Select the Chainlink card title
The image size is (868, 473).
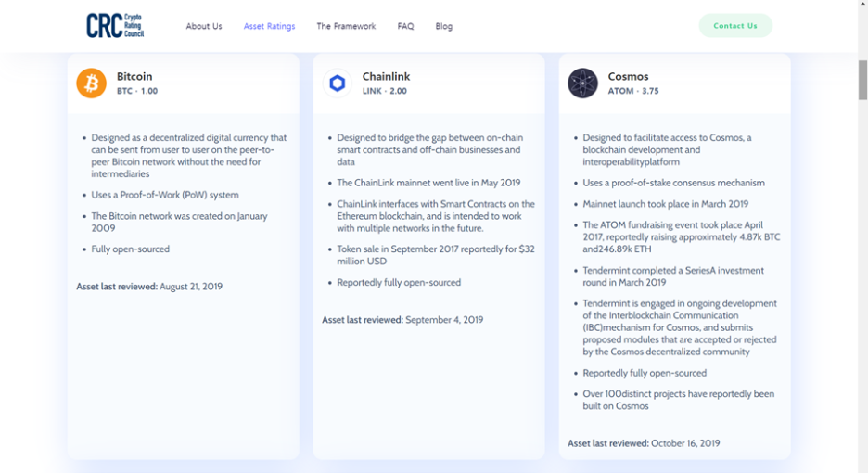(386, 76)
